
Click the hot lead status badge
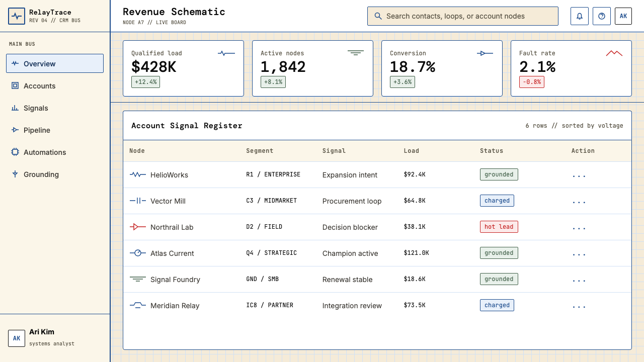pos(499,227)
